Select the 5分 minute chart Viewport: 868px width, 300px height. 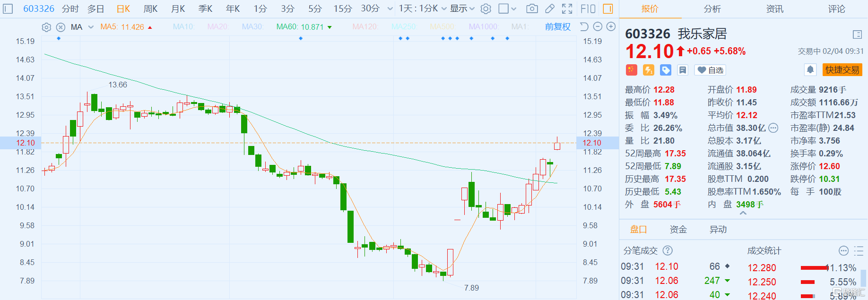click(315, 9)
